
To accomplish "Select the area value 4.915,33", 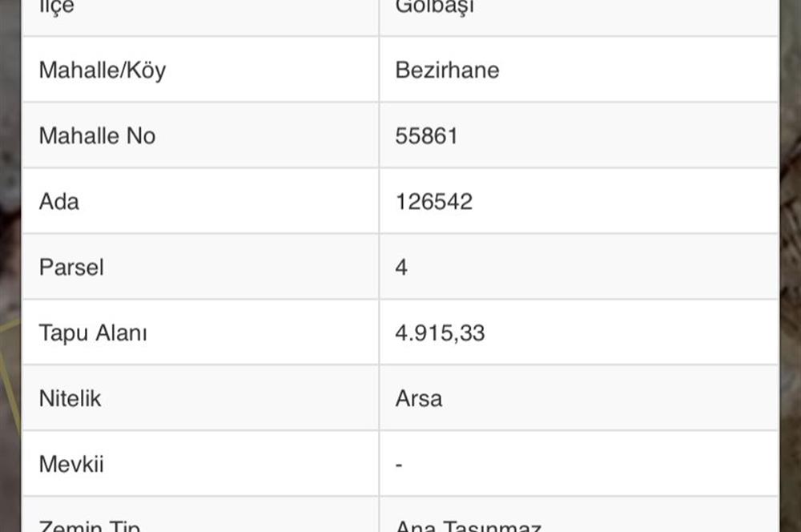I will click(440, 333).
